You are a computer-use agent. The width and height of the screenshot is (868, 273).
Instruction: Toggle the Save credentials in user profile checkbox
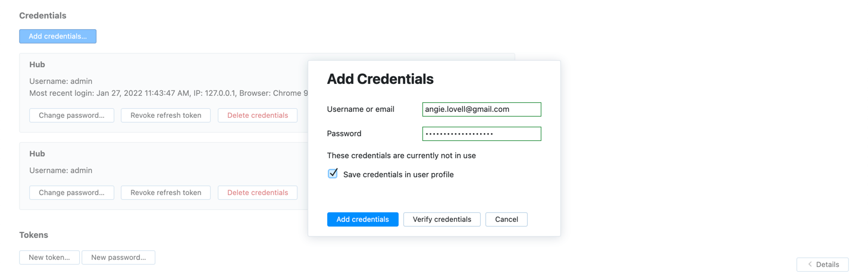(x=333, y=174)
